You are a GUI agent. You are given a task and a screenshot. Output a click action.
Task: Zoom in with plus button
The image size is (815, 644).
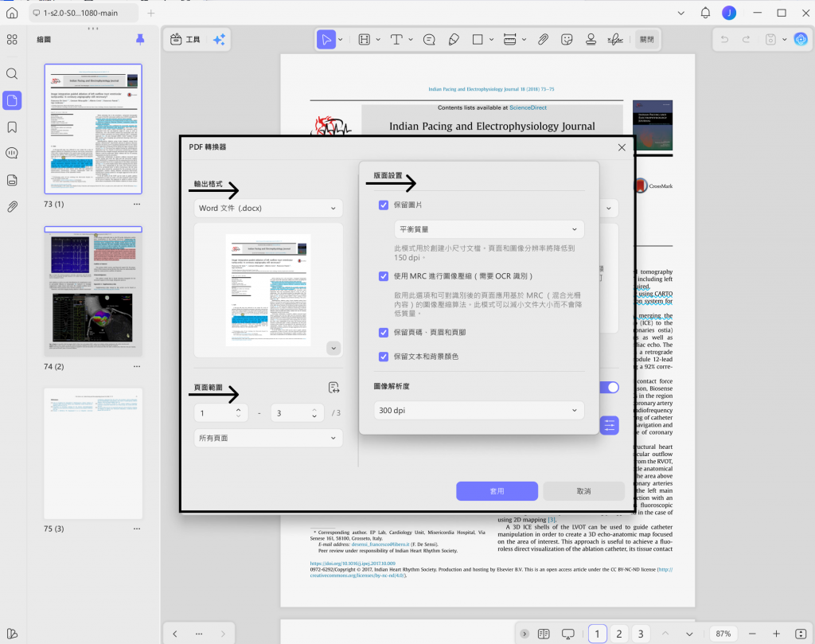coord(776,634)
